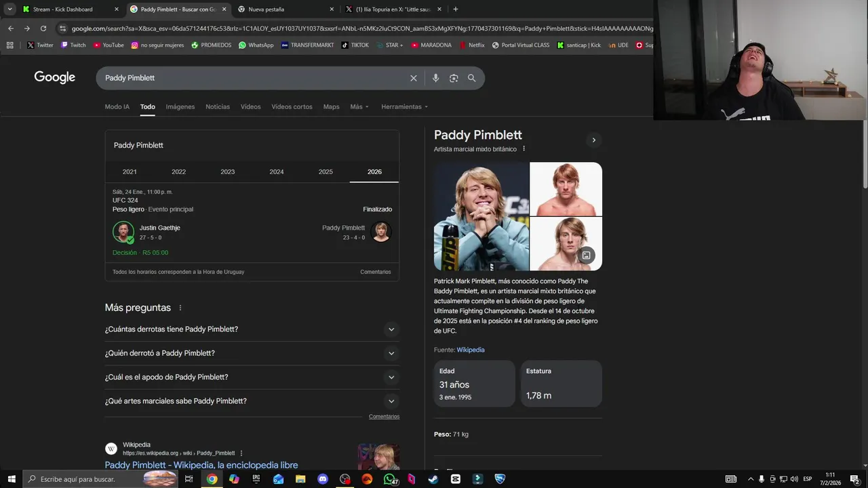Open TIKTOK bookmark

pyautogui.click(x=355, y=45)
